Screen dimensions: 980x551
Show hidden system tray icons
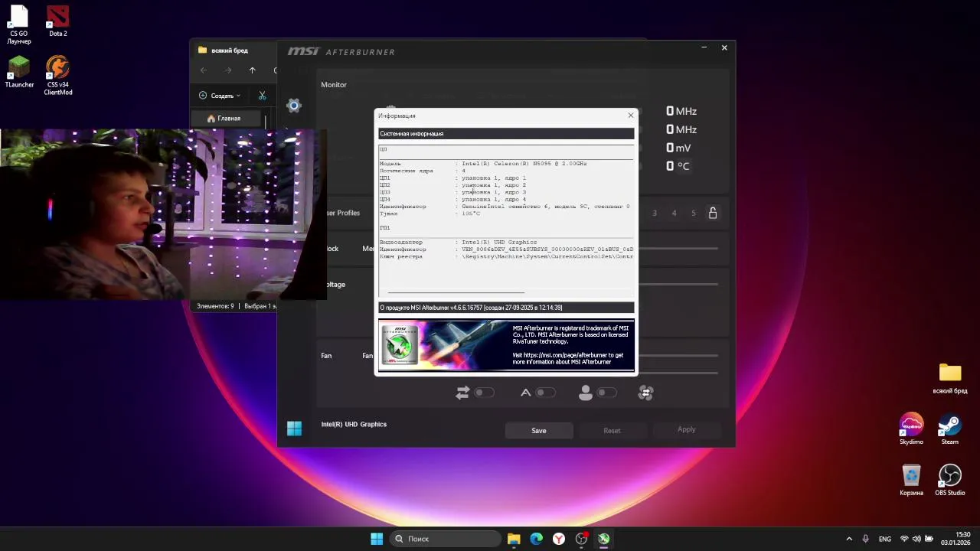click(x=848, y=539)
